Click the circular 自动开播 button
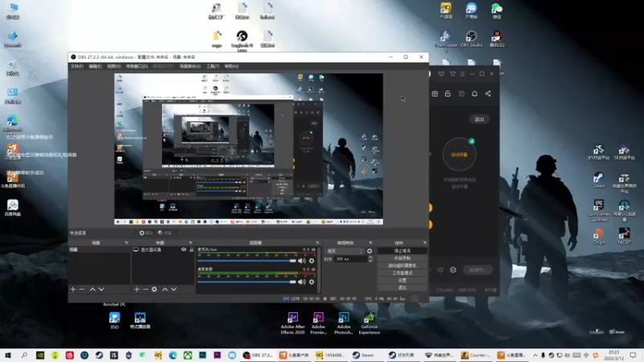Image resolution: width=644 pixels, height=362 pixels. pyautogui.click(x=459, y=154)
